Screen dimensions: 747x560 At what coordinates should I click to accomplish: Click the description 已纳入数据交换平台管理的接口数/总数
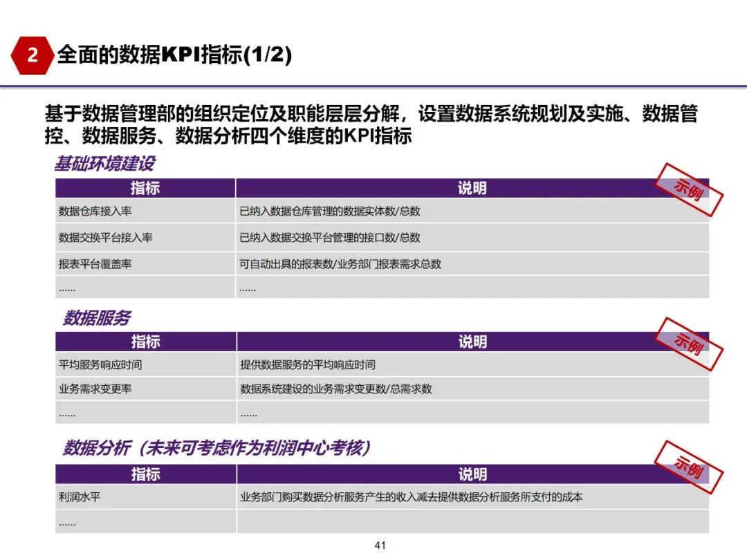(x=330, y=237)
